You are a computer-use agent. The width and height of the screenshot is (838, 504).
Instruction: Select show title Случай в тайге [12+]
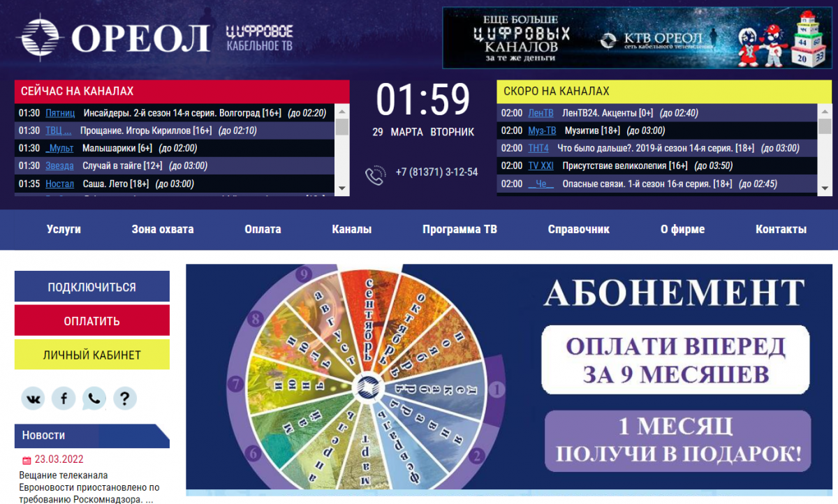[x=122, y=166]
